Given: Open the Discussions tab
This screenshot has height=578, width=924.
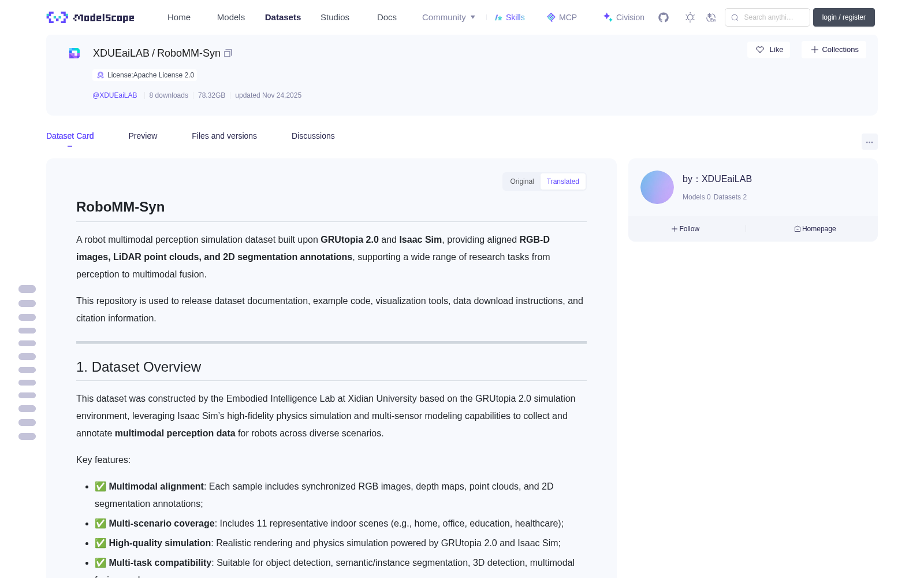Looking at the screenshot, I should pyautogui.click(x=313, y=136).
